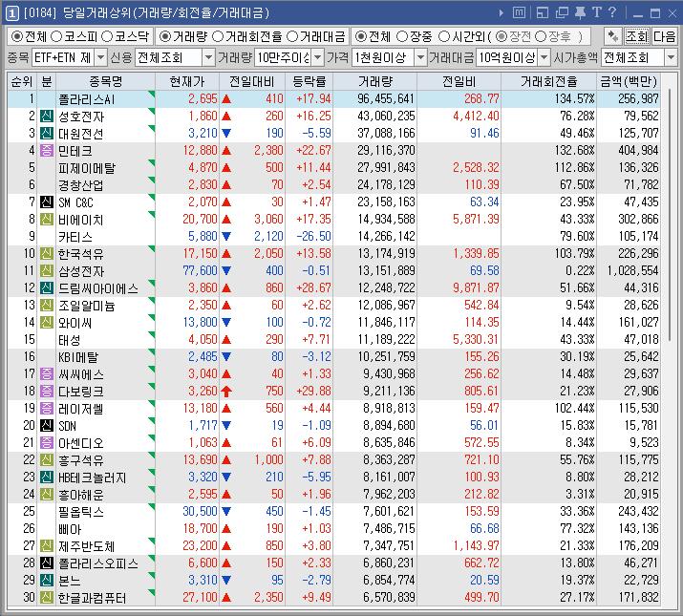The height and width of the screenshot is (616, 683).
Task: Click the 신 badge next to 제주반도체
Action: click(47, 545)
